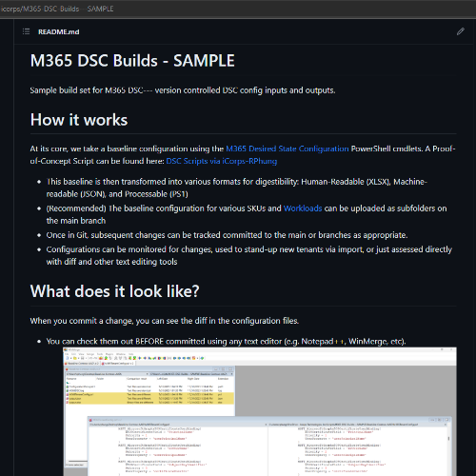This screenshot has width=476, height=476.
Task: Open the WinMerge screenshot image
Action: click(x=260, y=411)
